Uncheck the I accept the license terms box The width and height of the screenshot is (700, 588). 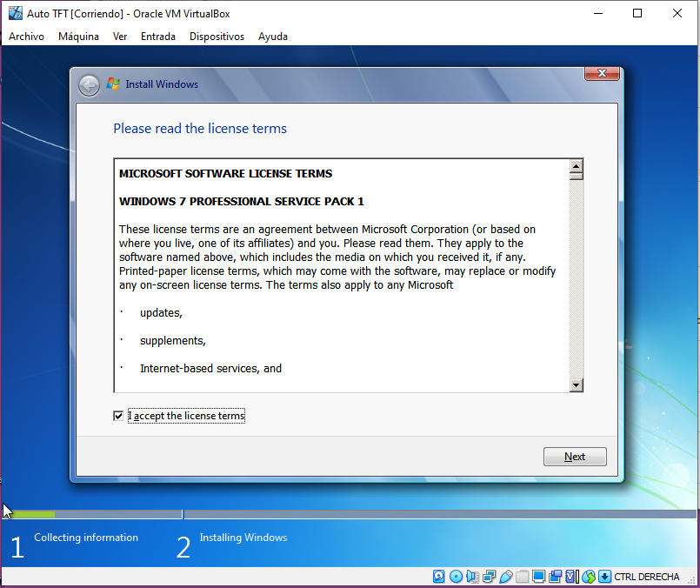(x=118, y=416)
